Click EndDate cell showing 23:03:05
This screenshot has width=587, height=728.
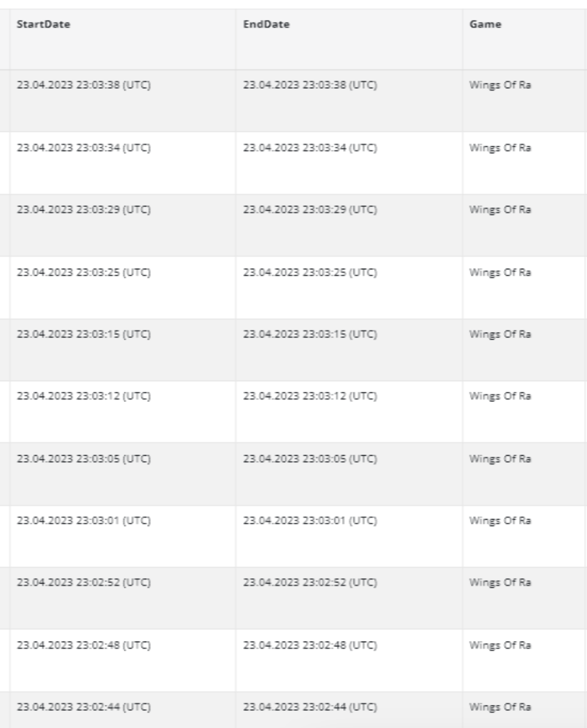[311, 459]
